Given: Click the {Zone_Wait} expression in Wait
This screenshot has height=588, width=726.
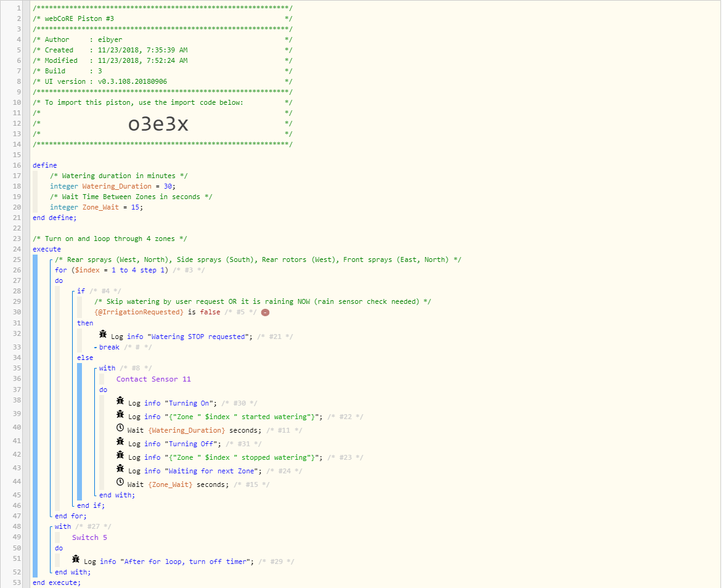Looking at the screenshot, I should [x=170, y=484].
